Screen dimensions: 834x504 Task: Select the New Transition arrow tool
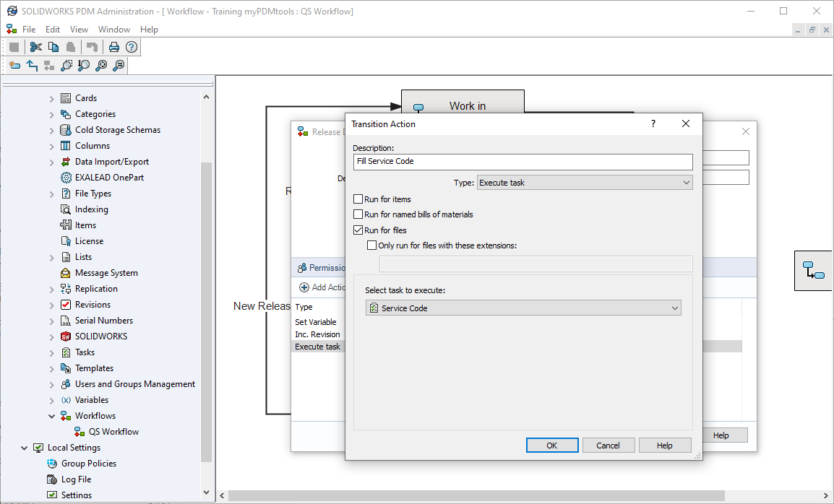click(32, 66)
